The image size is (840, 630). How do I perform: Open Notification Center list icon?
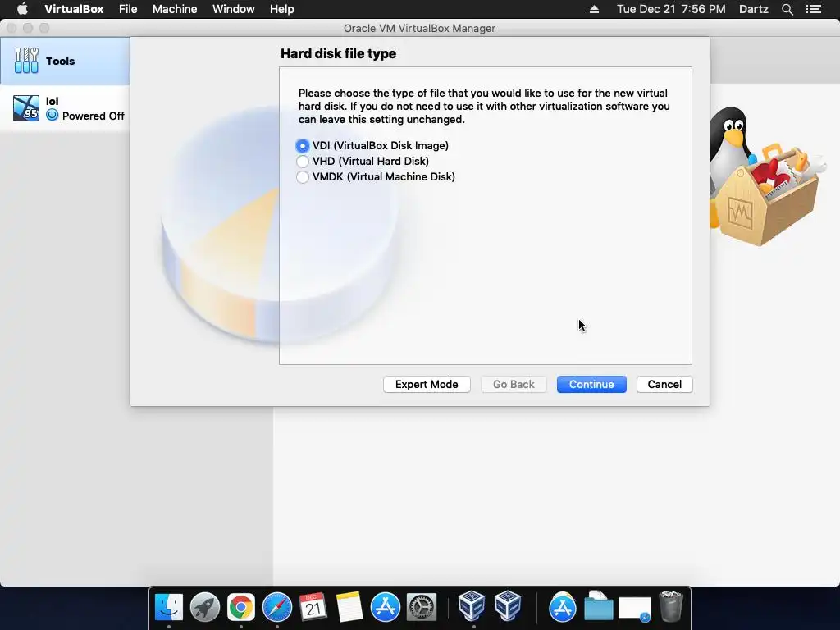click(x=814, y=9)
